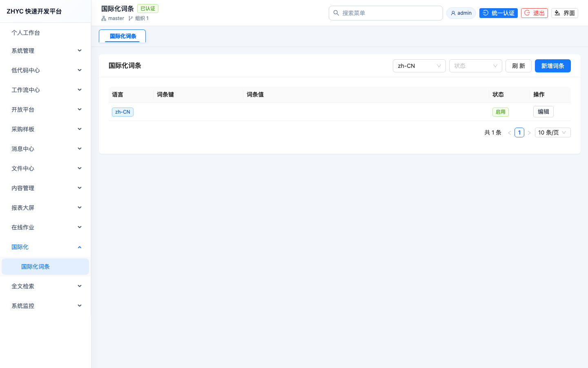Expand the 开放平台 menu
Screen dimensions: 588x368
[45, 110]
